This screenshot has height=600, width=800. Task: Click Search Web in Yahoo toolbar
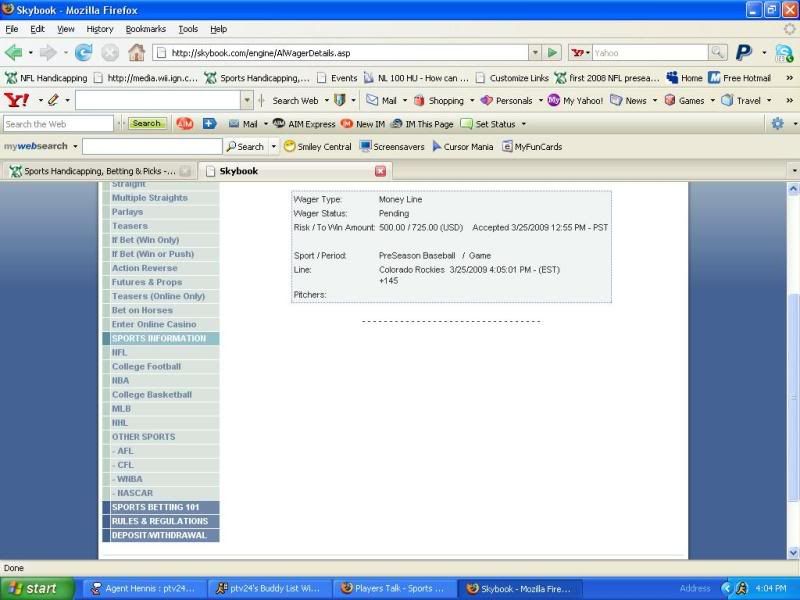coord(295,101)
